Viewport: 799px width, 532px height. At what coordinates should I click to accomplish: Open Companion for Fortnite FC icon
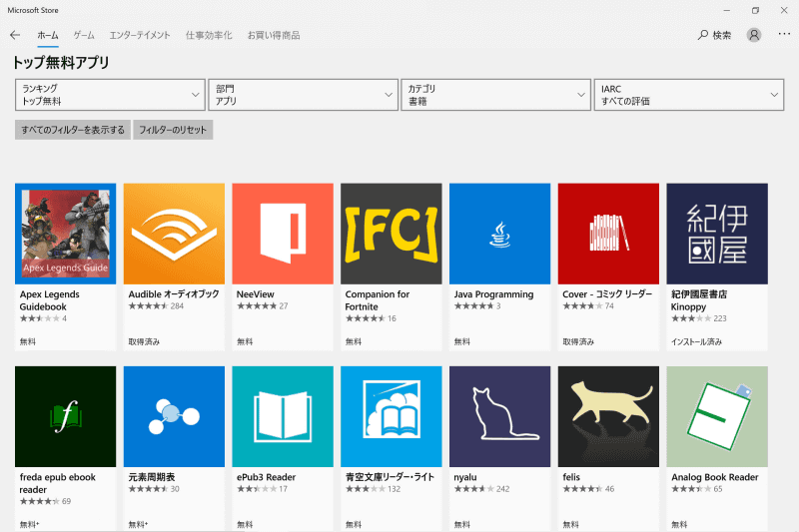click(392, 234)
